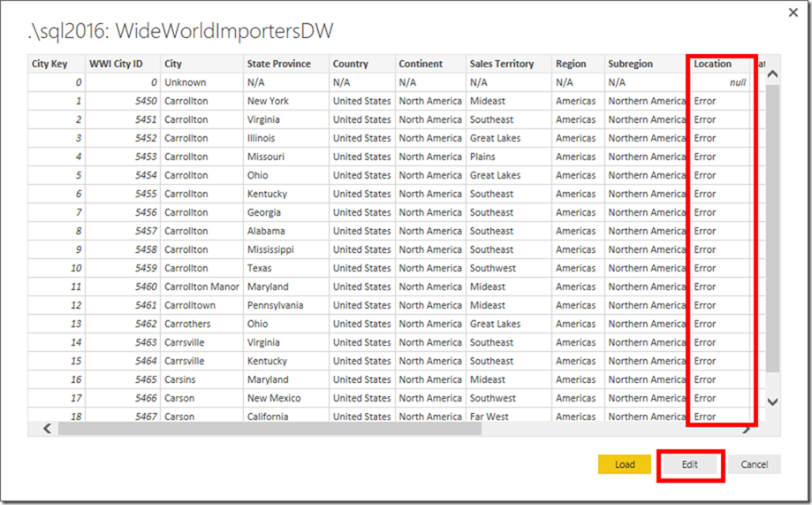Select the Sales Territory column header

coord(509,64)
